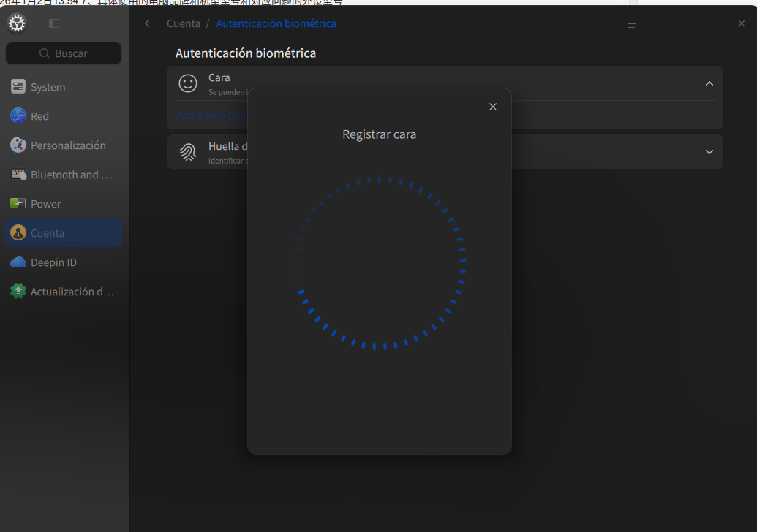Viewport: 757px width, 532px height.
Task: Close the Registrar cara dialog
Action: click(x=493, y=107)
